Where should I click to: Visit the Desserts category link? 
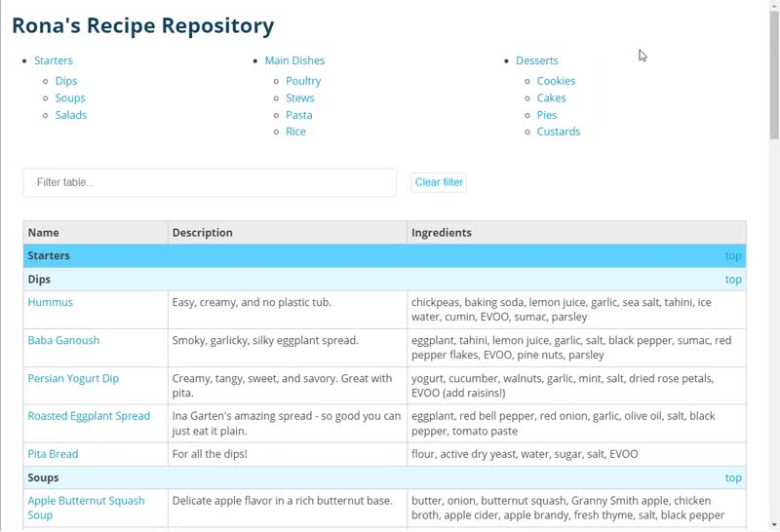pos(537,60)
